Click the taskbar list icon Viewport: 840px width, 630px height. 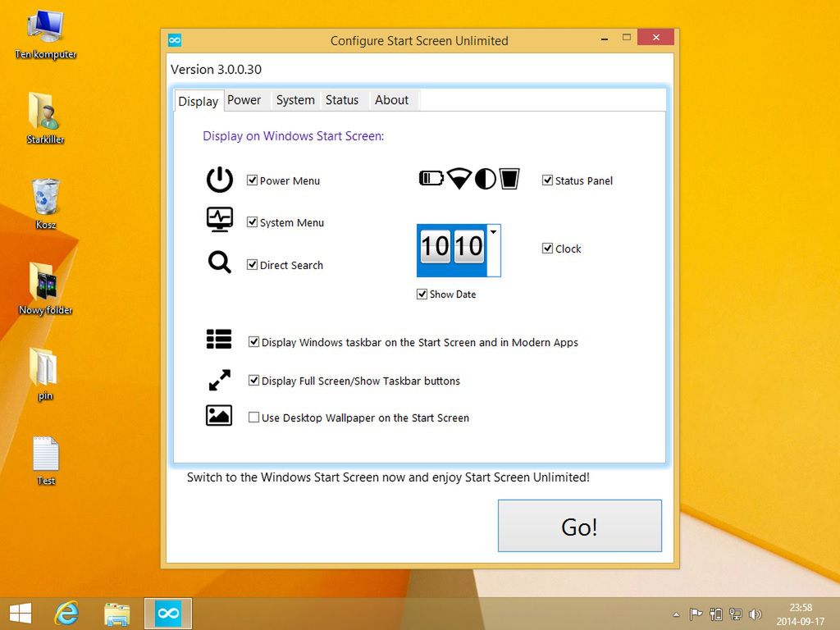[219, 339]
